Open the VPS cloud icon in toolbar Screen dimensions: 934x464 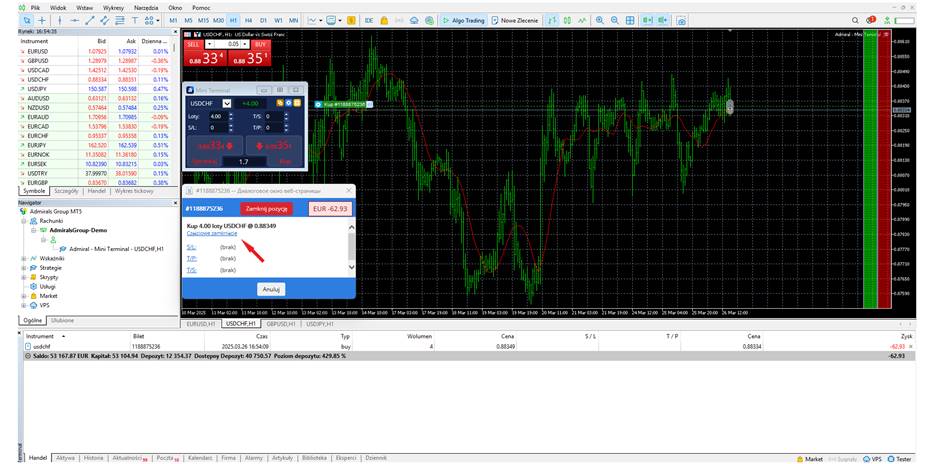(x=414, y=20)
